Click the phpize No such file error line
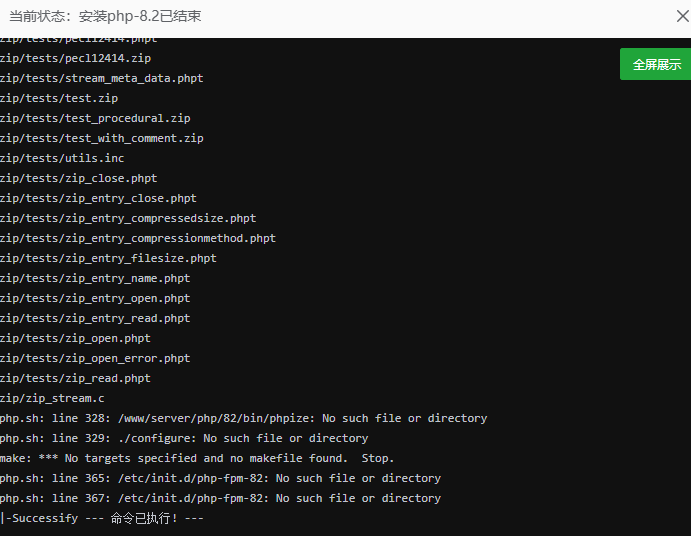 tap(244, 418)
